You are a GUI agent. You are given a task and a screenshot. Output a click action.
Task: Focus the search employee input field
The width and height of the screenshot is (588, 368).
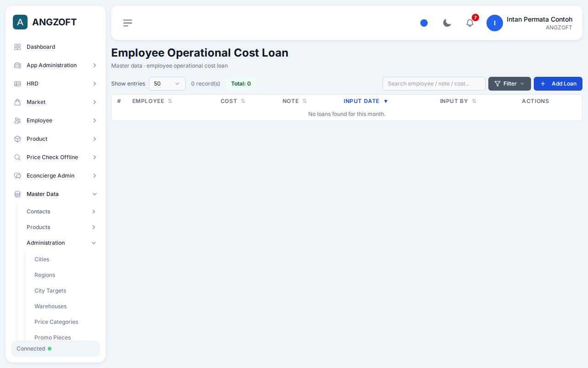pos(434,84)
